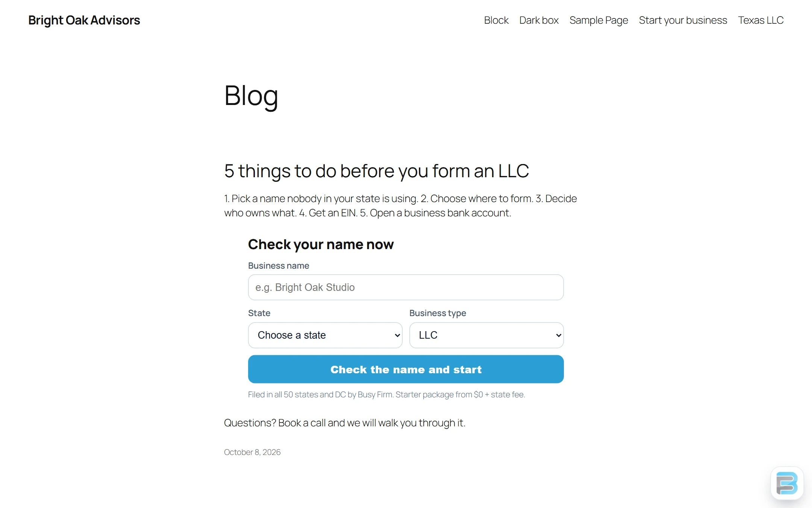This screenshot has width=812, height=508.
Task: Click the Busy Firm starter package disclaimer text
Action: click(386, 394)
